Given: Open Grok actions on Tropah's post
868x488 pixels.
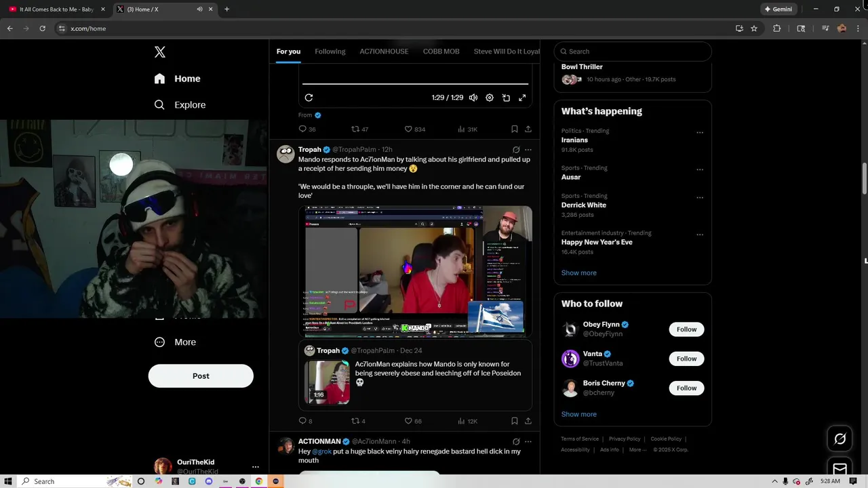Looking at the screenshot, I should tap(516, 150).
